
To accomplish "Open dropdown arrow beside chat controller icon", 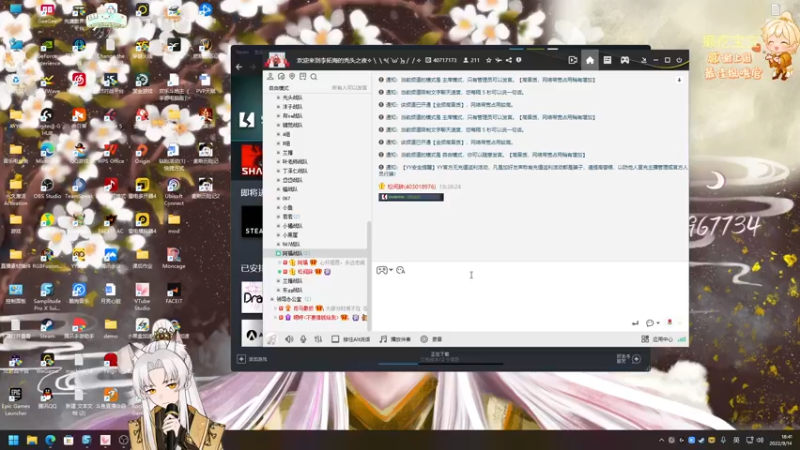I will (x=391, y=270).
